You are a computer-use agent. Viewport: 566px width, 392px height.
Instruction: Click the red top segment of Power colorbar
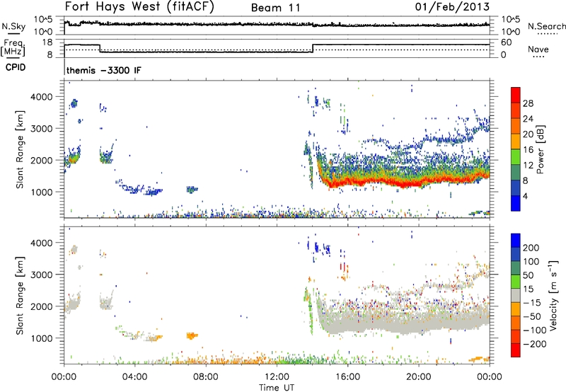pyautogui.click(x=516, y=95)
